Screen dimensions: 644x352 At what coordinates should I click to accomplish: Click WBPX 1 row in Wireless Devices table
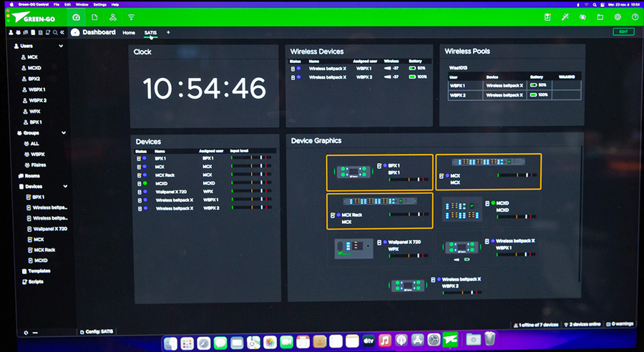click(x=358, y=69)
